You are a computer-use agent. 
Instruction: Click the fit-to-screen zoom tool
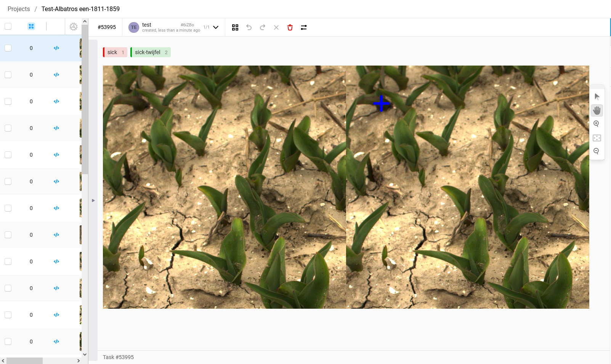coord(597,138)
